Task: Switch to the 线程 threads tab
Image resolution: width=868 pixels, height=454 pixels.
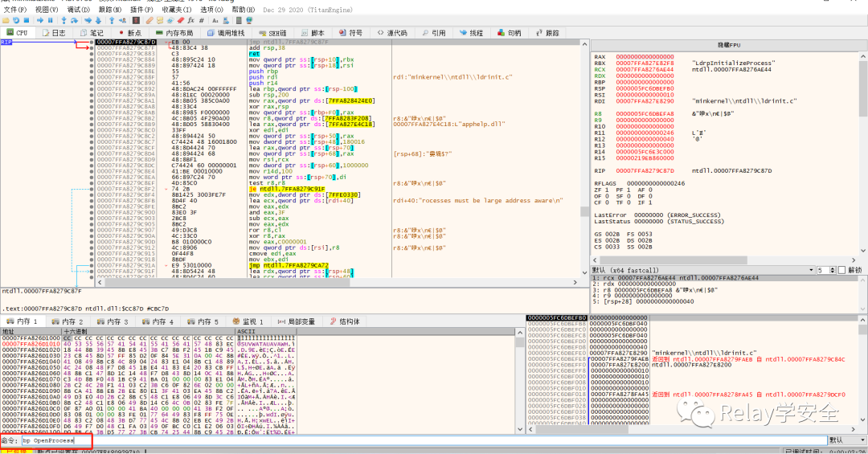Action: [x=472, y=33]
